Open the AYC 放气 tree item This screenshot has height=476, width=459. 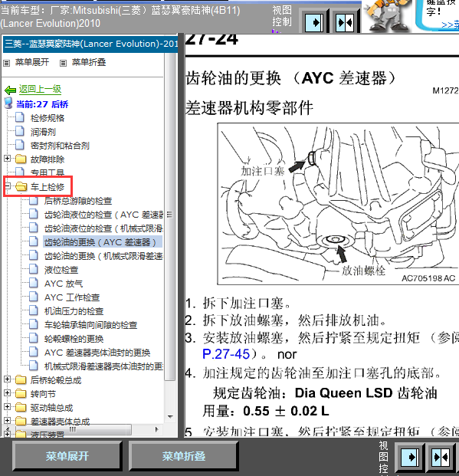[64, 284]
